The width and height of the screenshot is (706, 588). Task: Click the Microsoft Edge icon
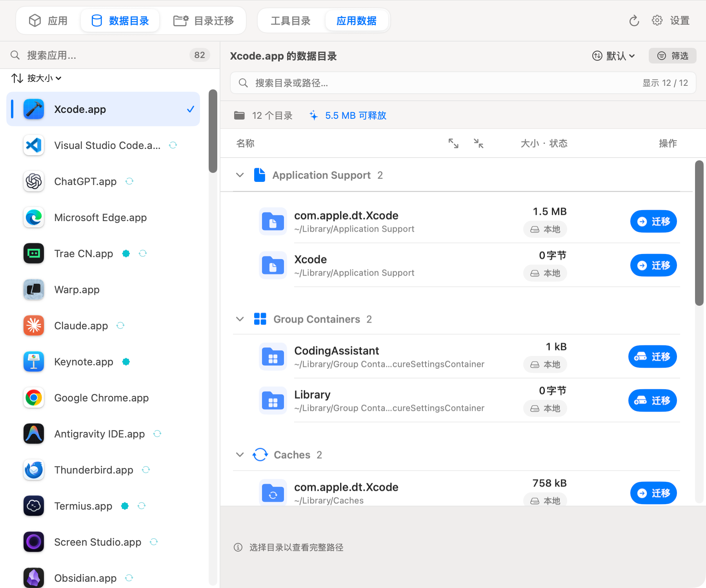34,218
